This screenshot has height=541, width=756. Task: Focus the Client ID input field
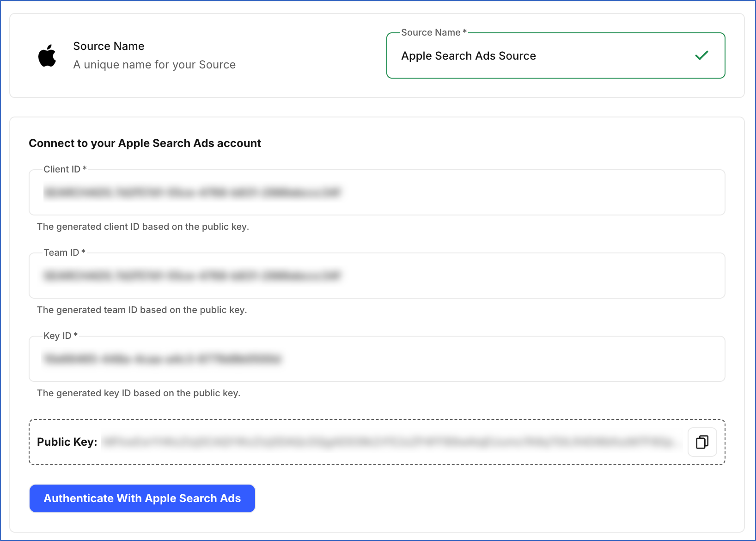point(377,192)
